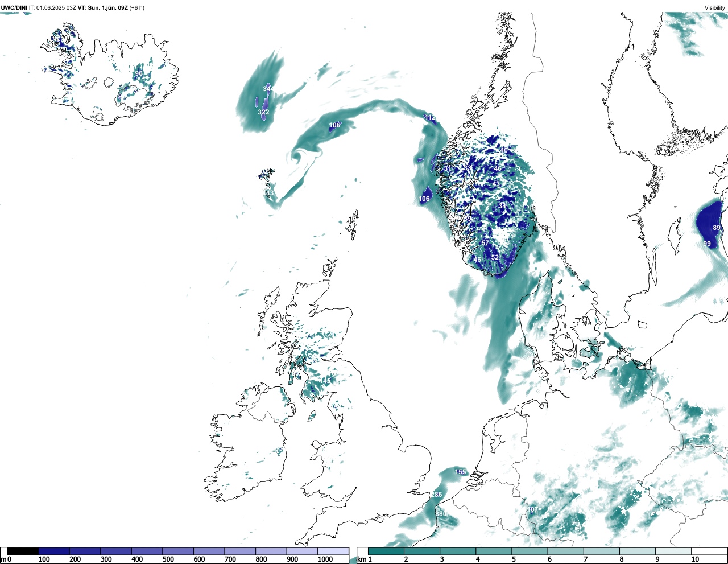Click the '1000' label on the metre scale

tap(325, 559)
